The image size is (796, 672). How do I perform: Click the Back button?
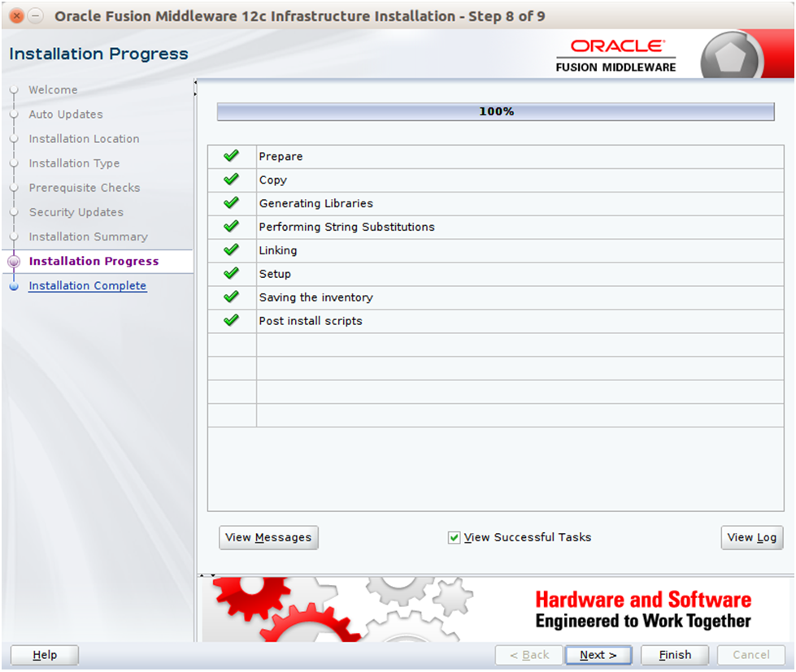pos(529,655)
